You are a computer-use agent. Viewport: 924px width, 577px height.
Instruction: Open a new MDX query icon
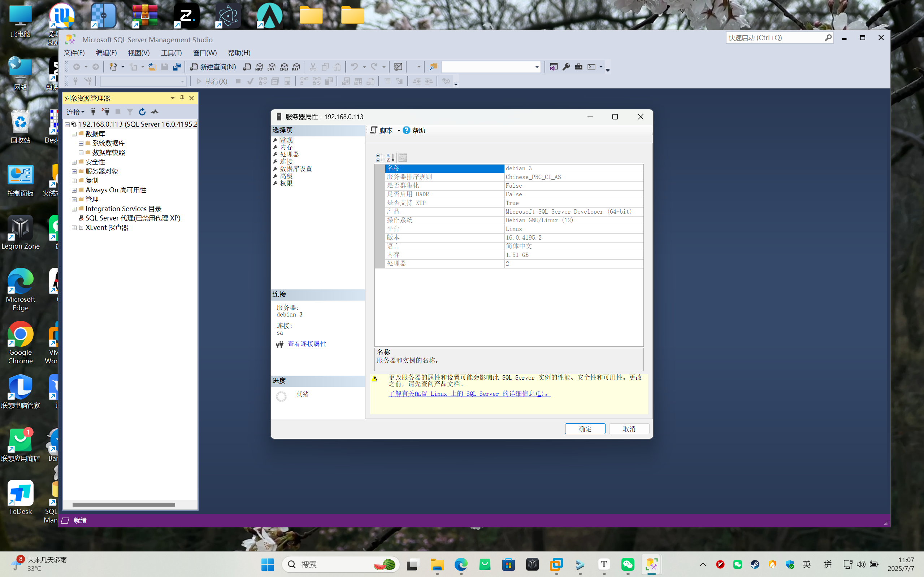coord(259,67)
